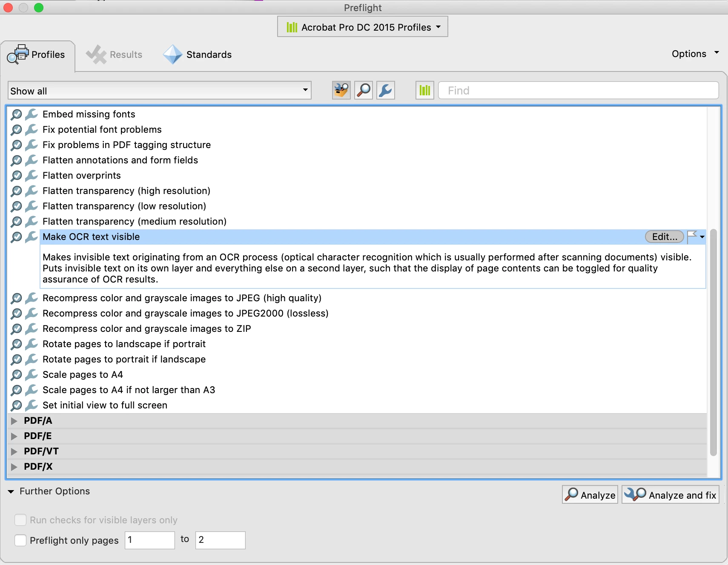Click the magnifier icon beside Recompress images to ZIP

pos(16,329)
